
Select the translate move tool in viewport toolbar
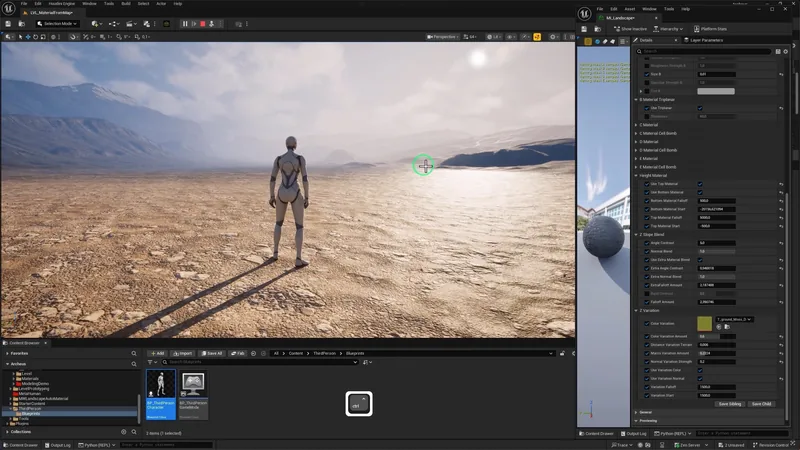[28, 37]
